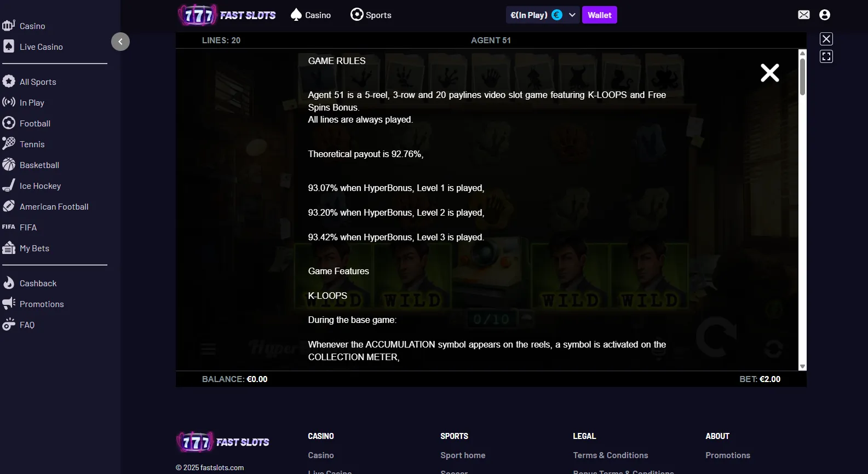Select the All Sports menu label
This screenshot has height=474, width=868.
[x=38, y=82]
